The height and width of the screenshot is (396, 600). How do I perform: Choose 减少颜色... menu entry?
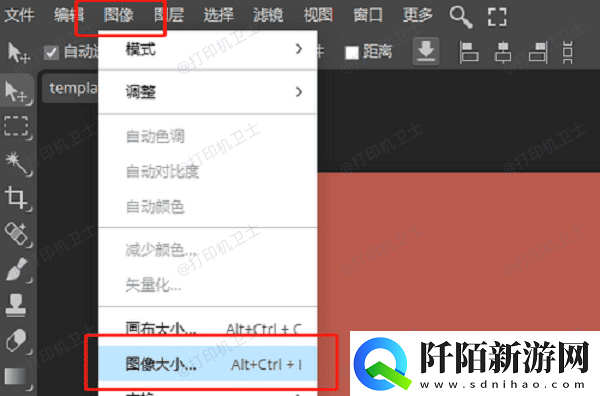tap(208, 250)
